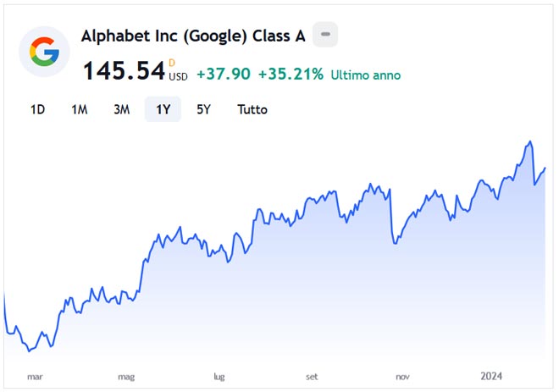Switch to the 1D time range

click(x=37, y=109)
